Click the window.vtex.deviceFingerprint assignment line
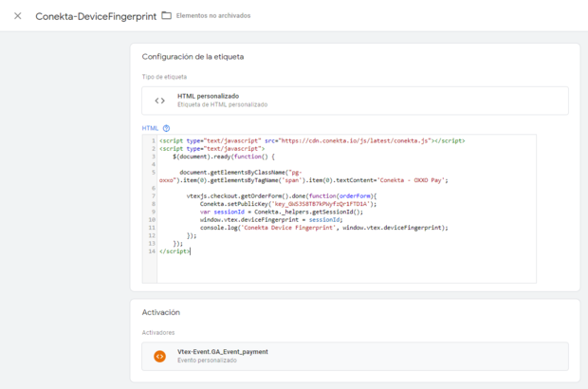 click(271, 219)
